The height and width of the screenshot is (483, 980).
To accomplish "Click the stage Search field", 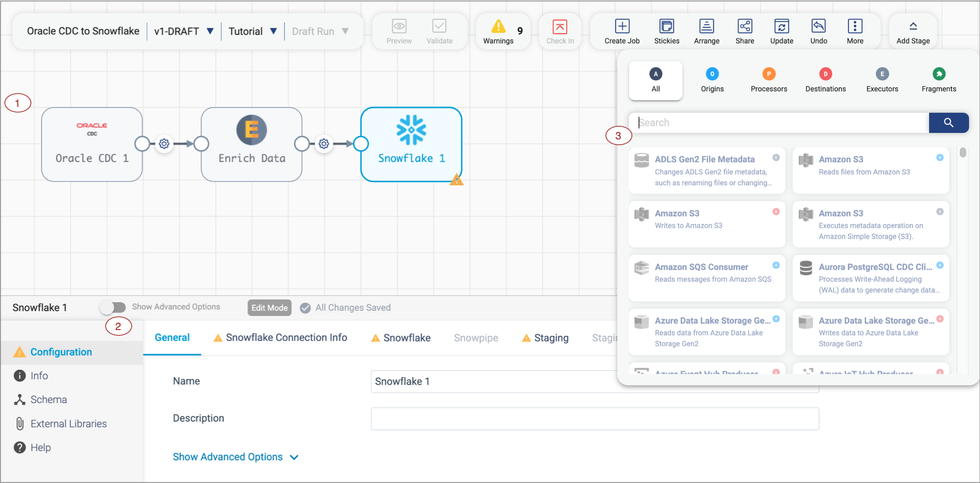I will [x=779, y=122].
